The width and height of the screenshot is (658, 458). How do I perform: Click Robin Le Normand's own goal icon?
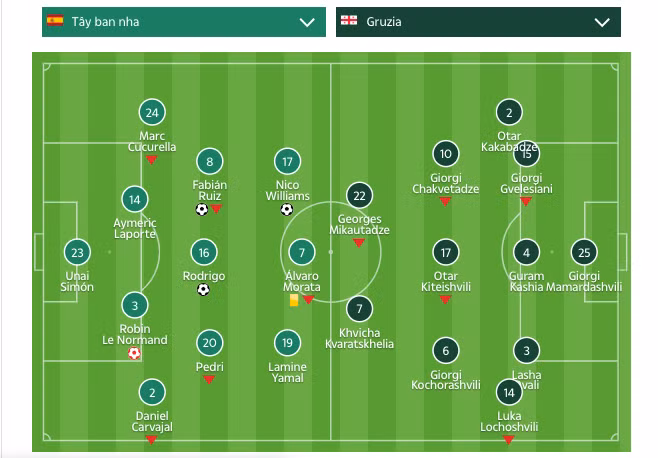135,353
